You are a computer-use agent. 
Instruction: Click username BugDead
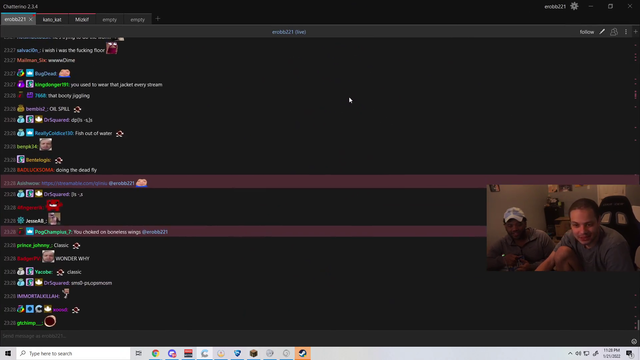[45, 73]
